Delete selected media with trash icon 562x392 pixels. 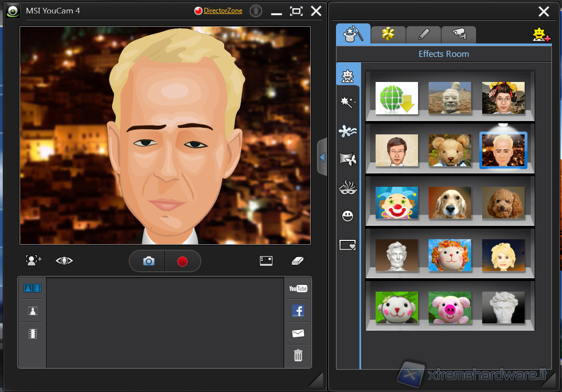(298, 355)
